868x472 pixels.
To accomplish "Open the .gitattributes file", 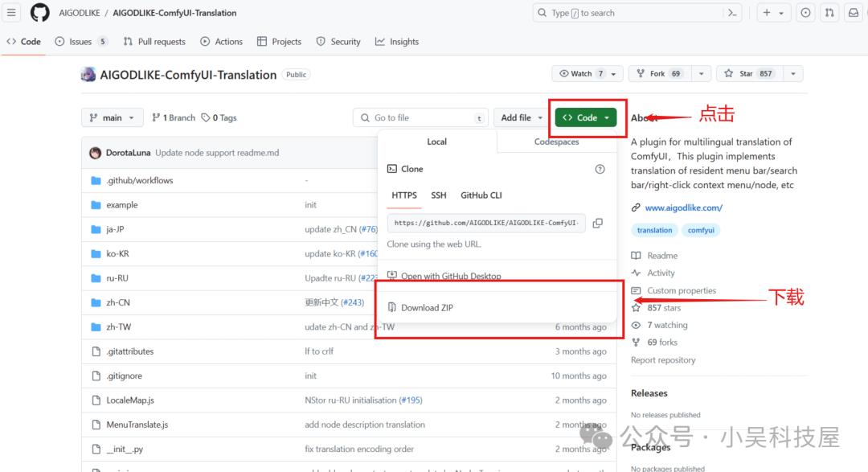I will [x=130, y=351].
